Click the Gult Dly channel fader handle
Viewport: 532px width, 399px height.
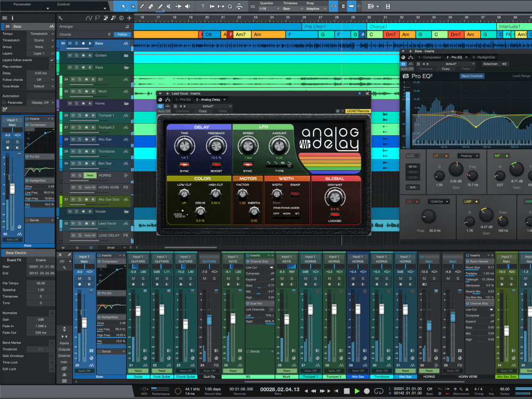coord(209,319)
